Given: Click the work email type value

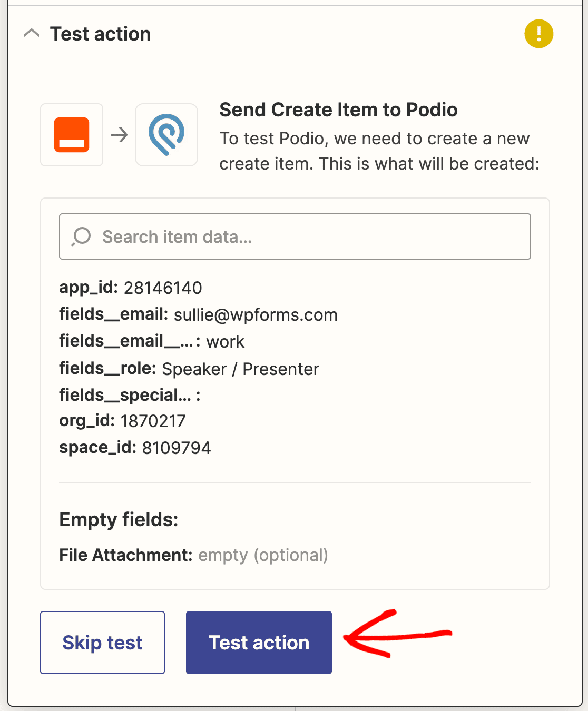Looking at the screenshot, I should (x=226, y=342).
